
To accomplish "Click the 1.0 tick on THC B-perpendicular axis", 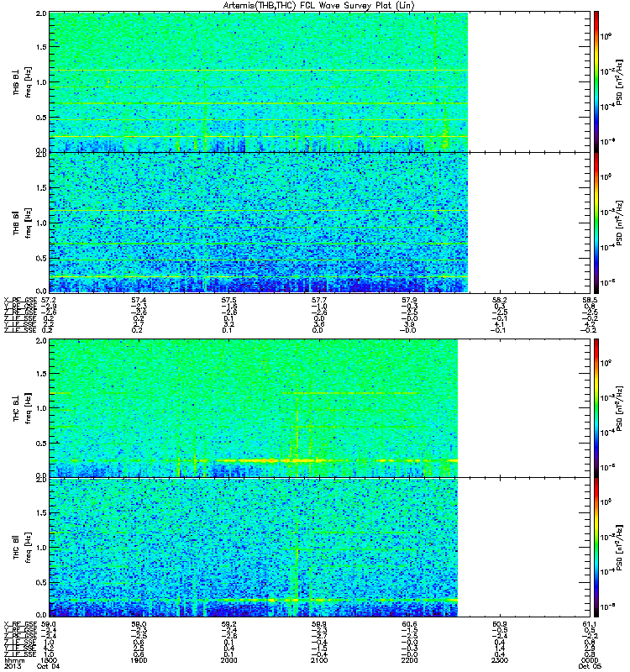I will 41,408.
